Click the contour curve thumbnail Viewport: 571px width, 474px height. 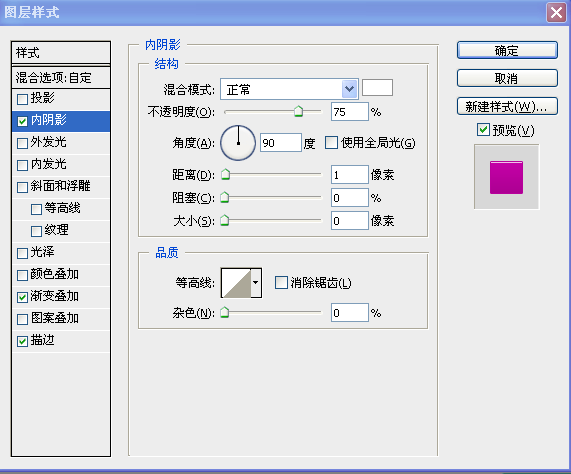[x=236, y=283]
